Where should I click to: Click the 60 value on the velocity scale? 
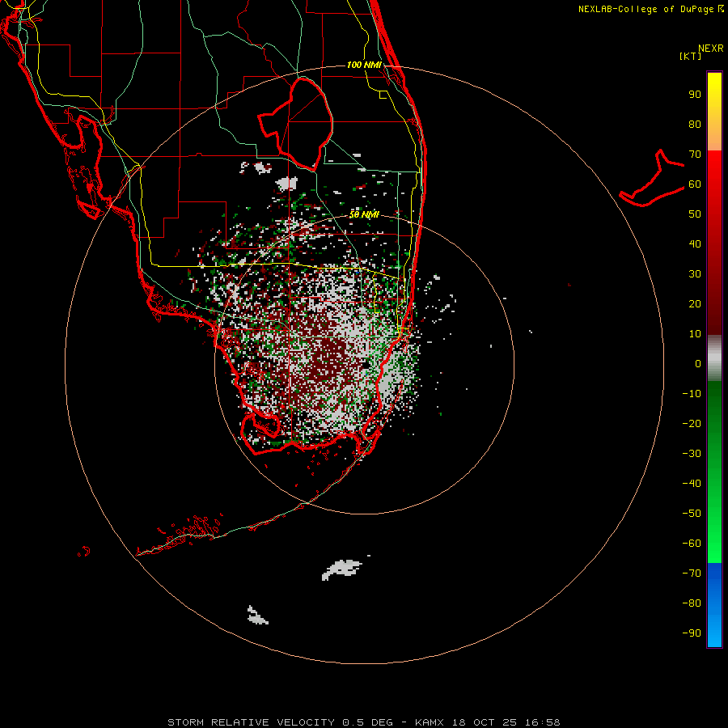tap(695, 184)
